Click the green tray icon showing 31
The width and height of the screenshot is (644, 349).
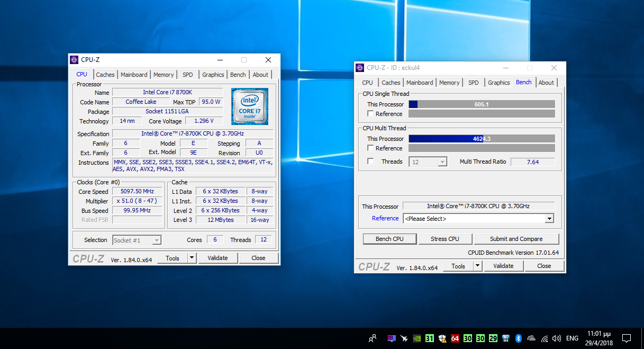tap(430, 338)
